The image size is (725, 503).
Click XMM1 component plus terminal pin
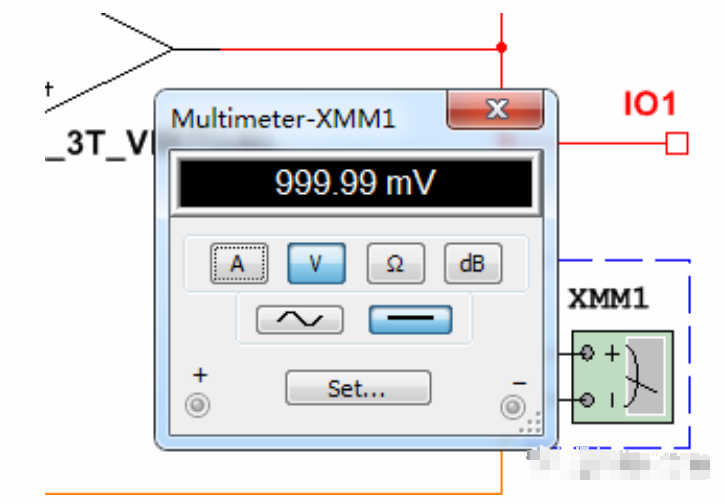click(587, 353)
